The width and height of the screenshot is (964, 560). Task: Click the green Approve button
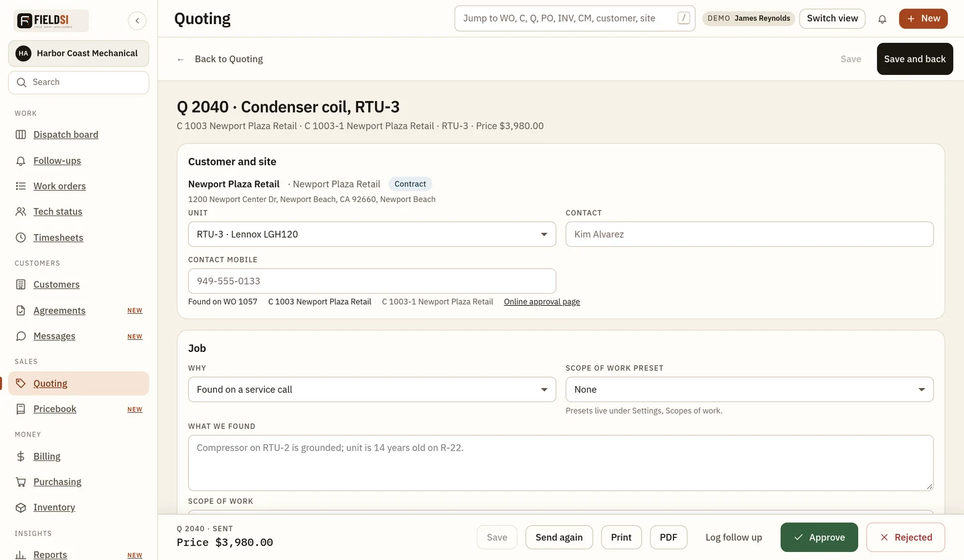[x=819, y=537]
